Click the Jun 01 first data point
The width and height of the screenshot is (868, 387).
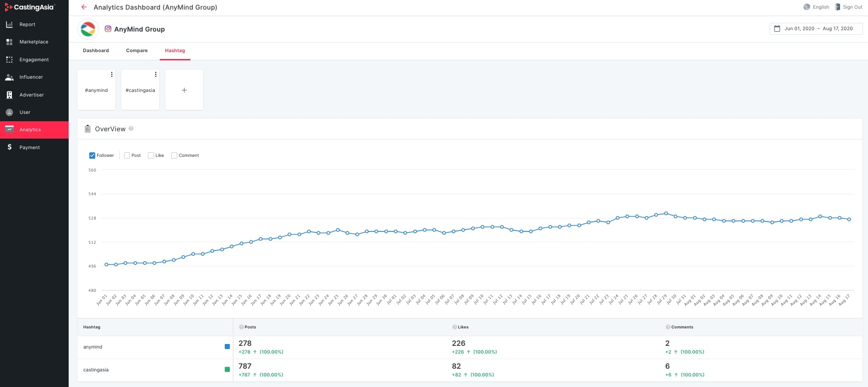(x=106, y=264)
